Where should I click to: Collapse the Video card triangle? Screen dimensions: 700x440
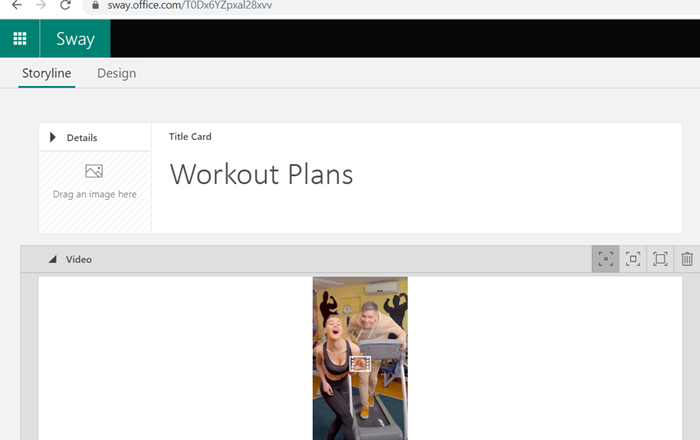point(53,259)
